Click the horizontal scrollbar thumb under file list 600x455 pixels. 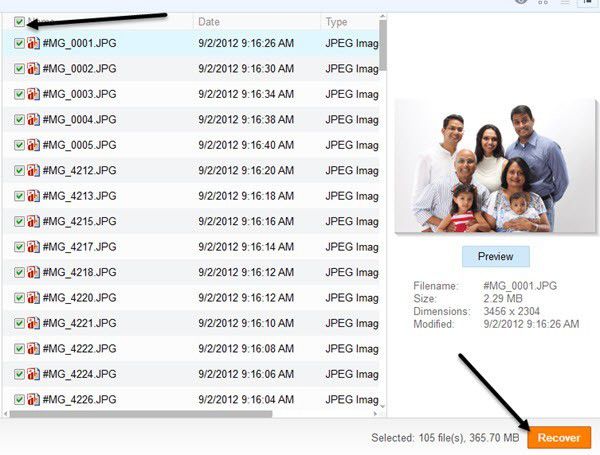pyautogui.click(x=141, y=414)
